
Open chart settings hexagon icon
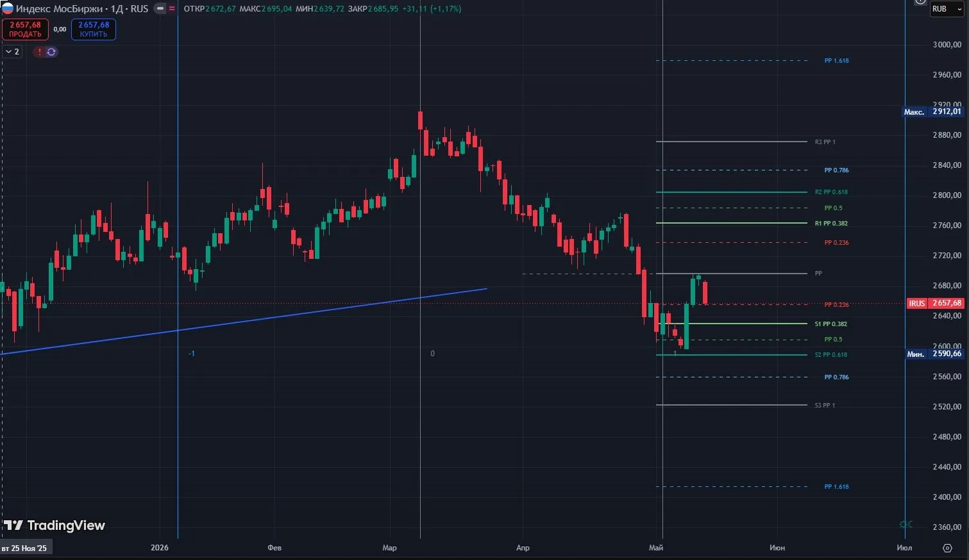947,548
